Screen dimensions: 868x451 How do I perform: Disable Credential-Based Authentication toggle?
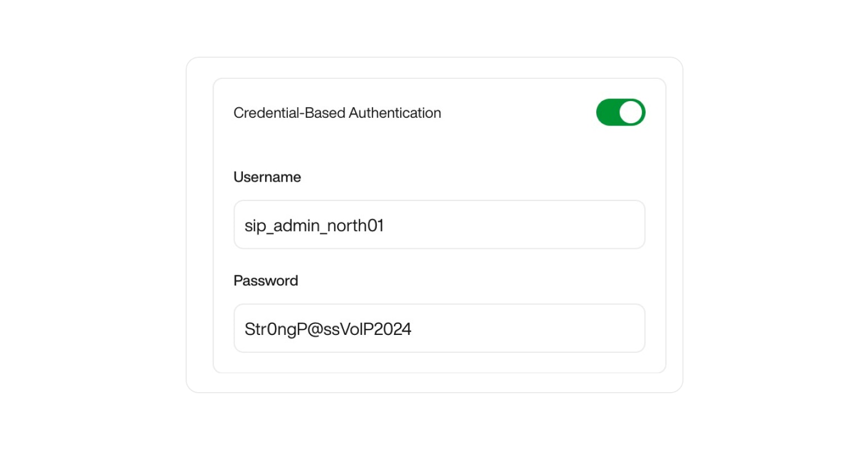pos(620,112)
